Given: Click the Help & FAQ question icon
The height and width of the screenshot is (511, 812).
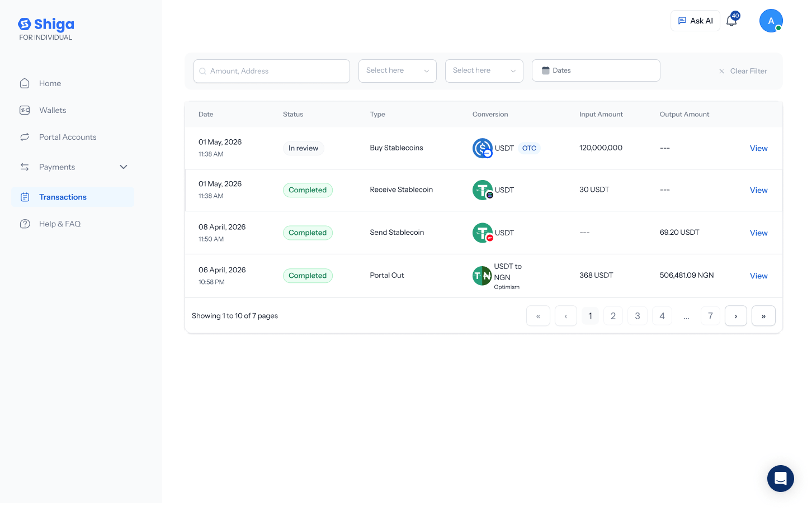Looking at the screenshot, I should pyautogui.click(x=25, y=224).
